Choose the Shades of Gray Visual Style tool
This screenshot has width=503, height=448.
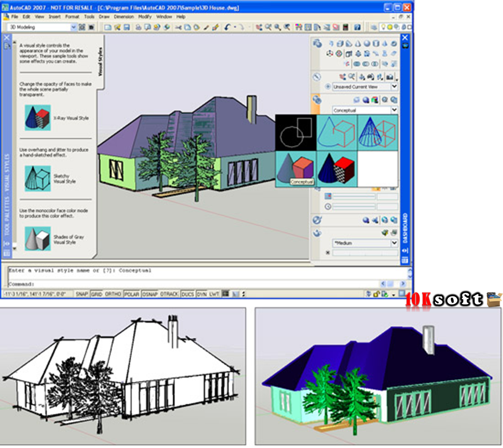click(x=54, y=239)
